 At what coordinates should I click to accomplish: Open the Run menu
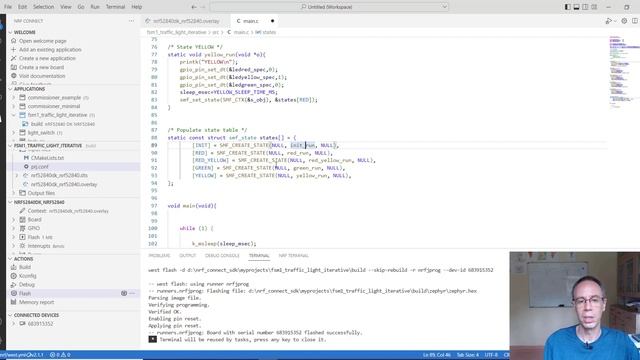pos(95,7)
